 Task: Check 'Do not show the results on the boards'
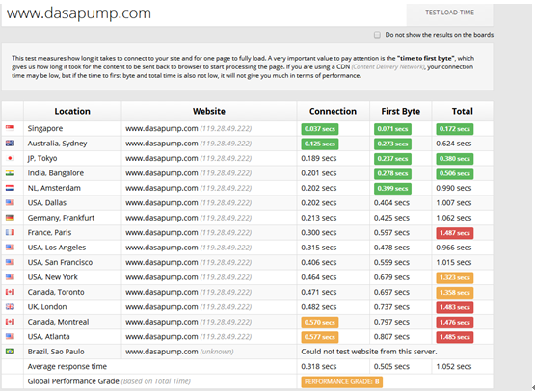pos(377,35)
